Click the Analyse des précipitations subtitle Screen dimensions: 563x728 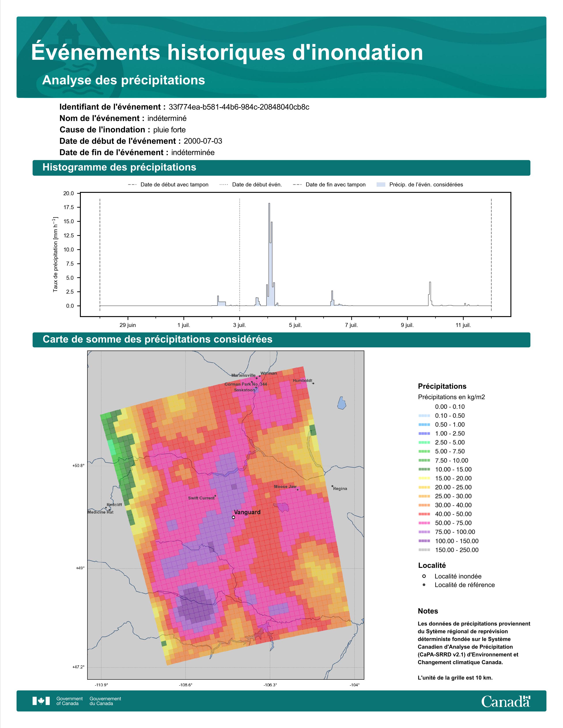(123, 80)
